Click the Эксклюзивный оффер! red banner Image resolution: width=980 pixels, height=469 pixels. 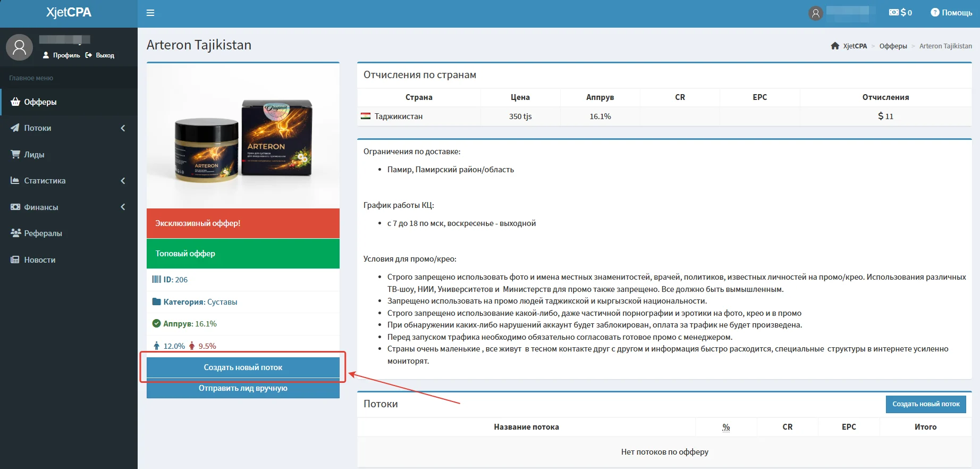pyautogui.click(x=243, y=223)
